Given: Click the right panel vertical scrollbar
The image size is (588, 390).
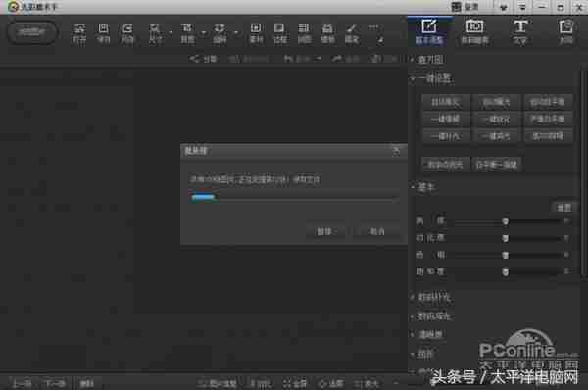Looking at the screenshot, I should point(583,172).
